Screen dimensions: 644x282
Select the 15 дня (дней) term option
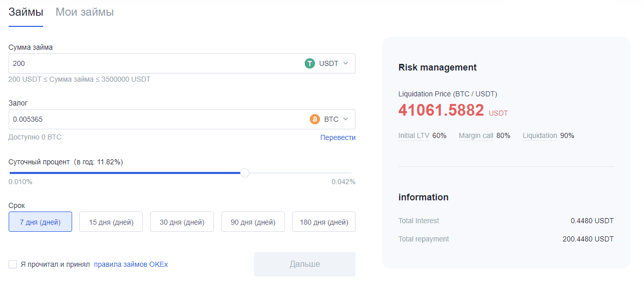tap(111, 222)
